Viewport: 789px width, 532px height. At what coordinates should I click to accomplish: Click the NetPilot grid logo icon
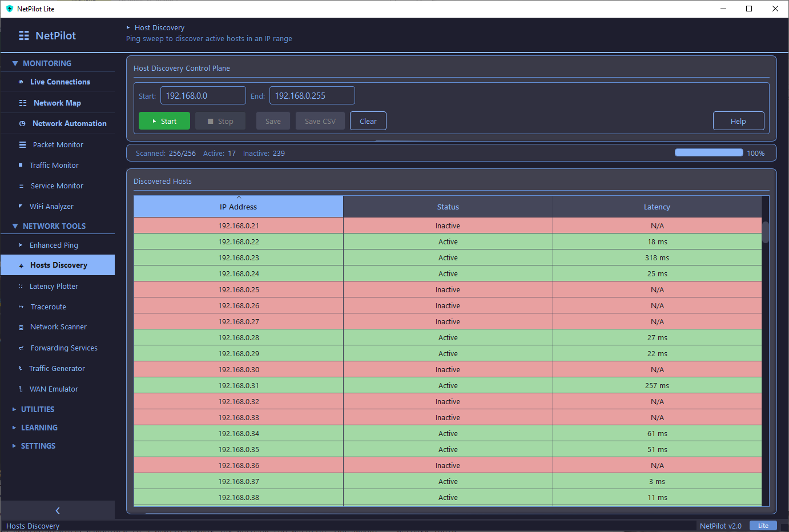point(24,35)
